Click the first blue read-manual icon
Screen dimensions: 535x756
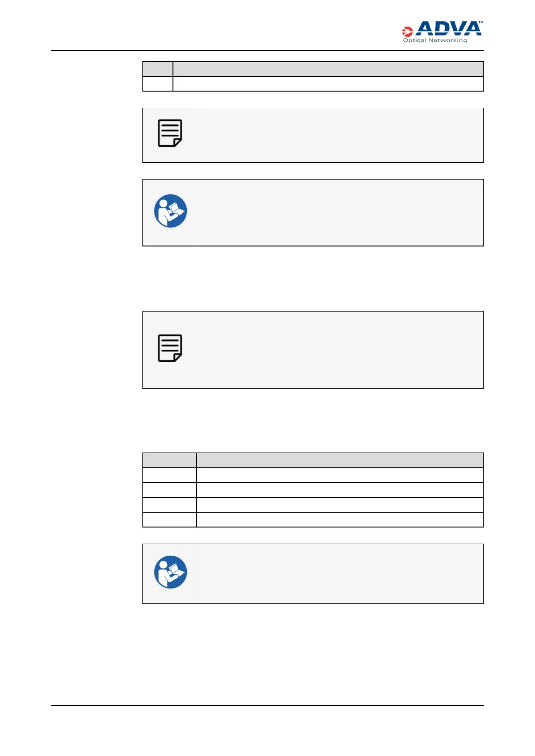point(170,211)
